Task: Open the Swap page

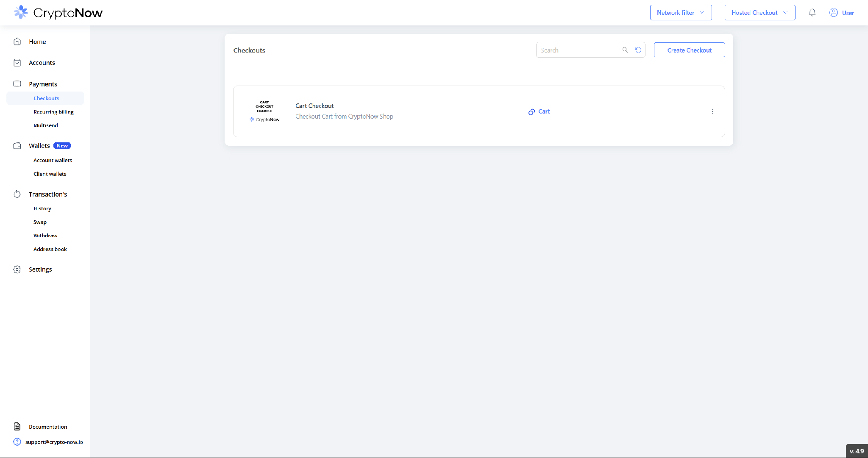Action: 40,222
